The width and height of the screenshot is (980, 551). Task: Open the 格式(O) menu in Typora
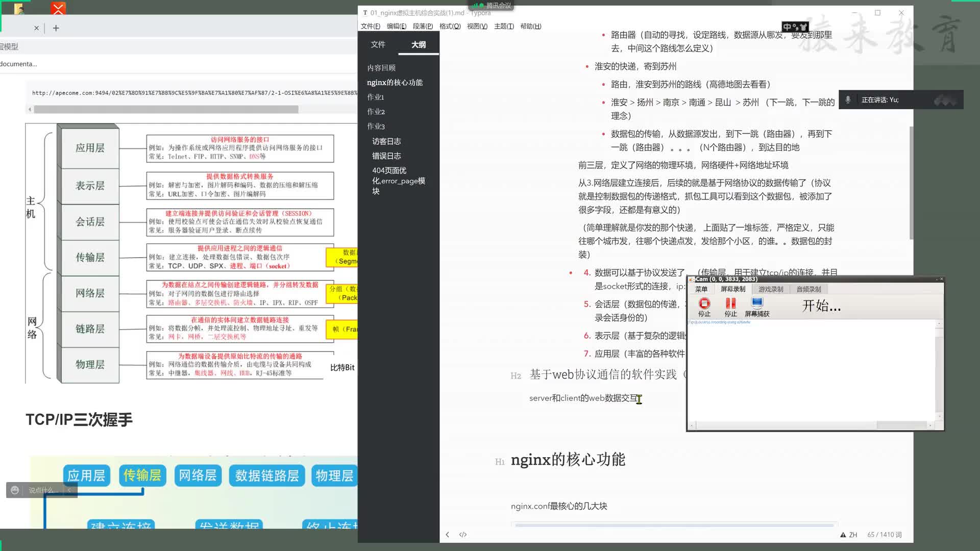pyautogui.click(x=450, y=26)
